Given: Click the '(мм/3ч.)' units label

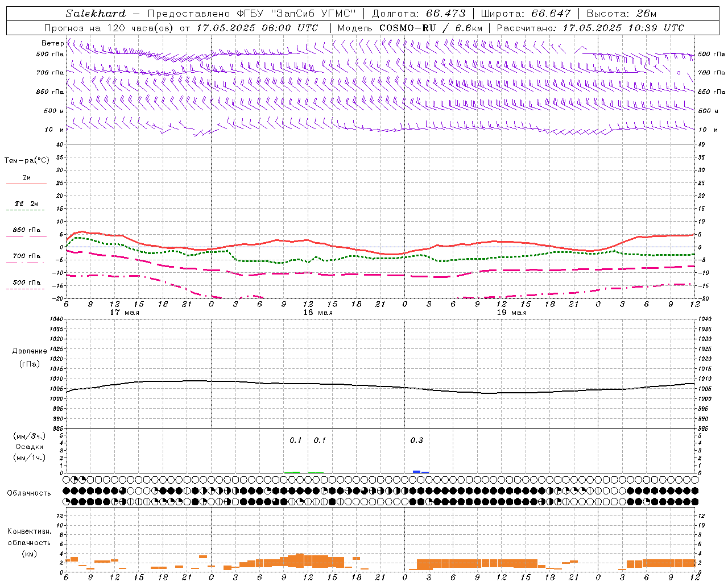Looking at the screenshot, I should click(x=30, y=436).
